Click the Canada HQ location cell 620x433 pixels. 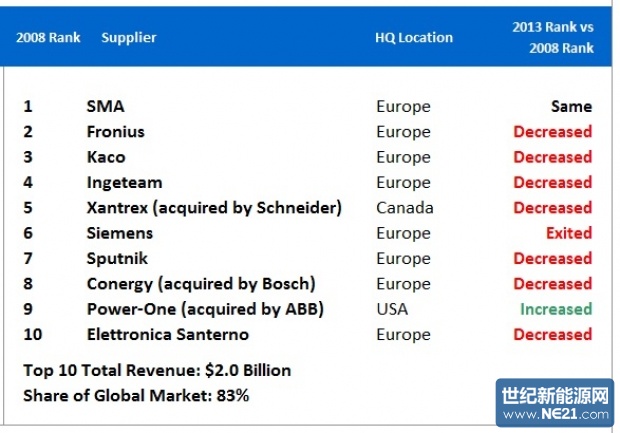pyautogui.click(x=404, y=208)
